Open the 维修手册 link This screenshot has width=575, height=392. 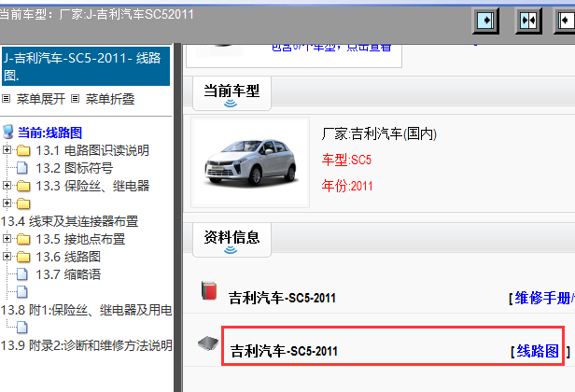click(x=544, y=298)
